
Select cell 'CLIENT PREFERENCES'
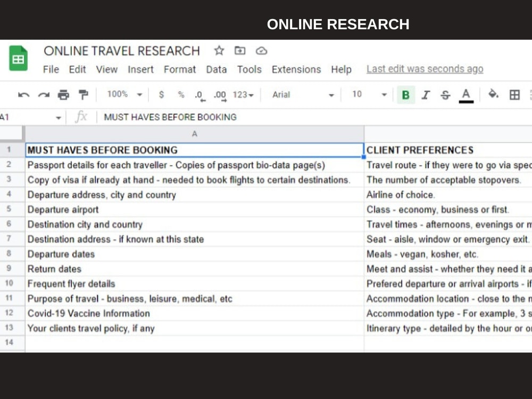[x=448, y=150]
